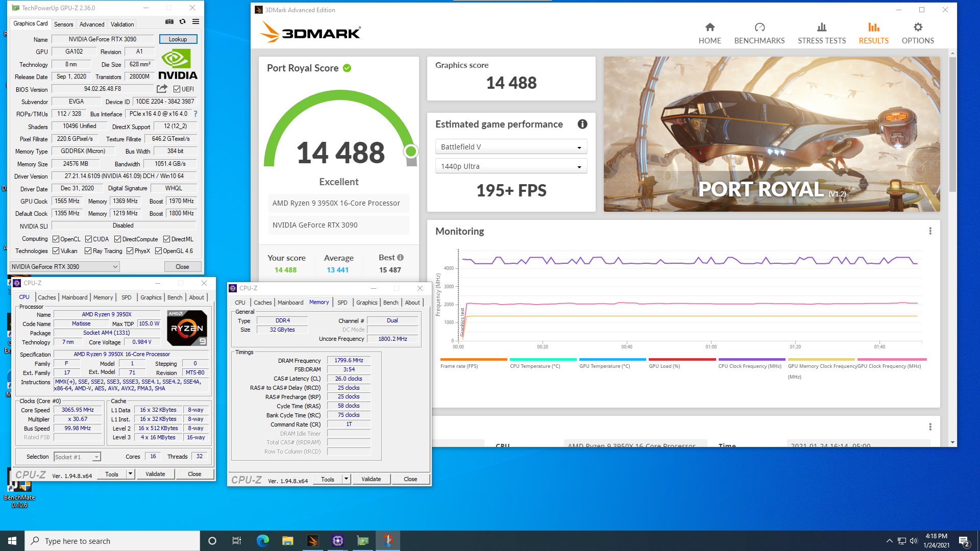The height and width of the screenshot is (551, 980).
Task: Click the green verified check beside Port Royal Score
Action: coord(347,68)
